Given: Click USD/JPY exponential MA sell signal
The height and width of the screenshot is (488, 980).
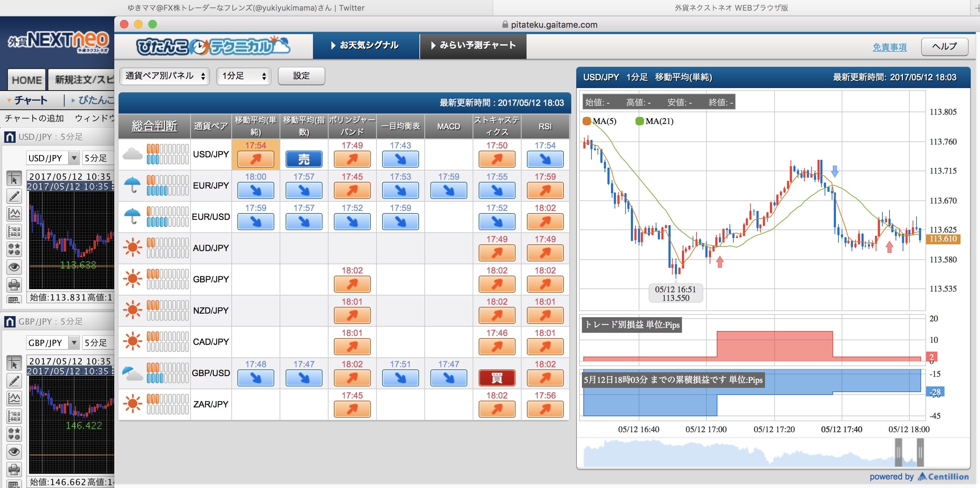Looking at the screenshot, I should tap(304, 159).
